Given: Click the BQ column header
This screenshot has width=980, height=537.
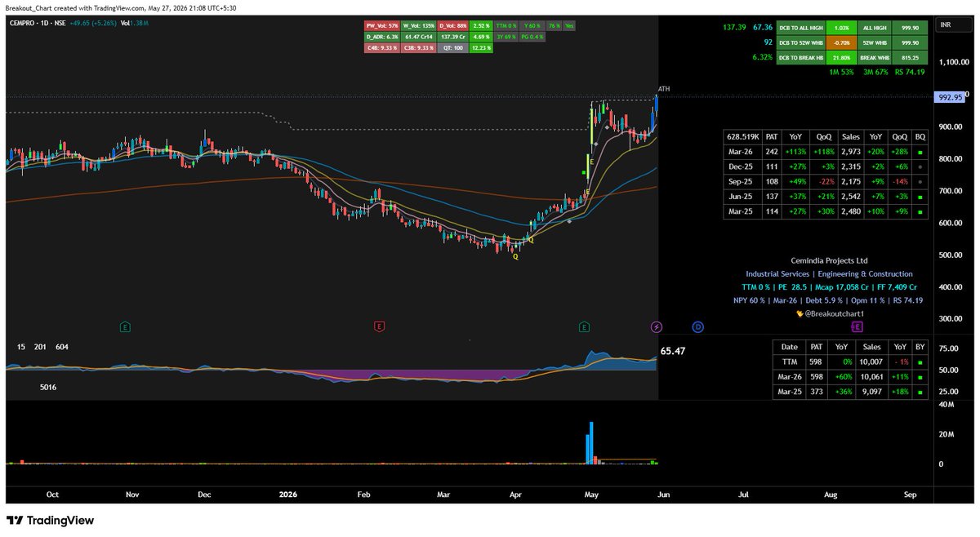Looking at the screenshot, I should (x=920, y=137).
